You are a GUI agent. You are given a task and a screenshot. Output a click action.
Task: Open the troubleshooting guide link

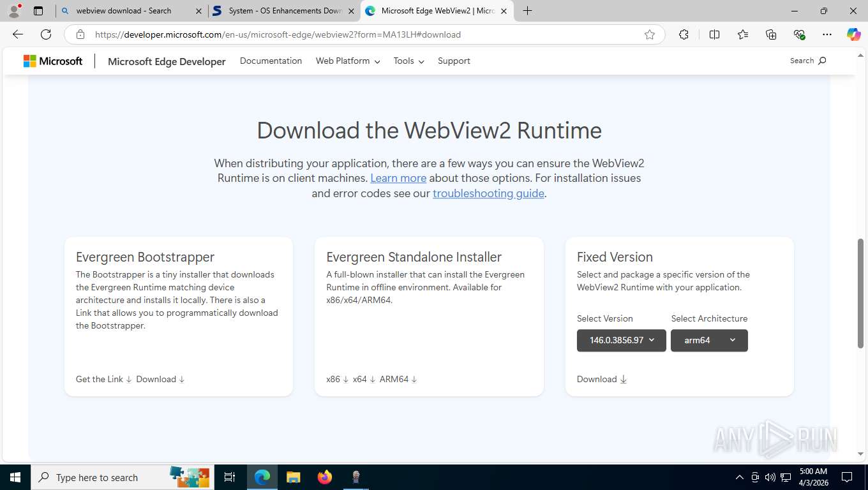pos(488,193)
